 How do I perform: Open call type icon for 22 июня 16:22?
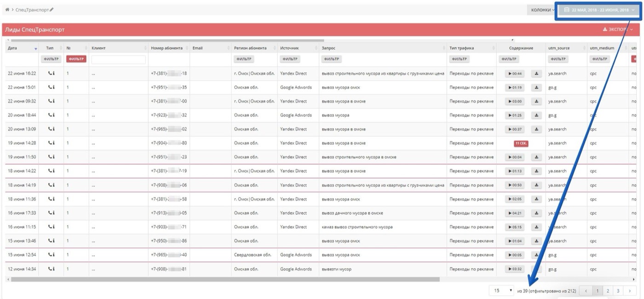tap(51, 73)
